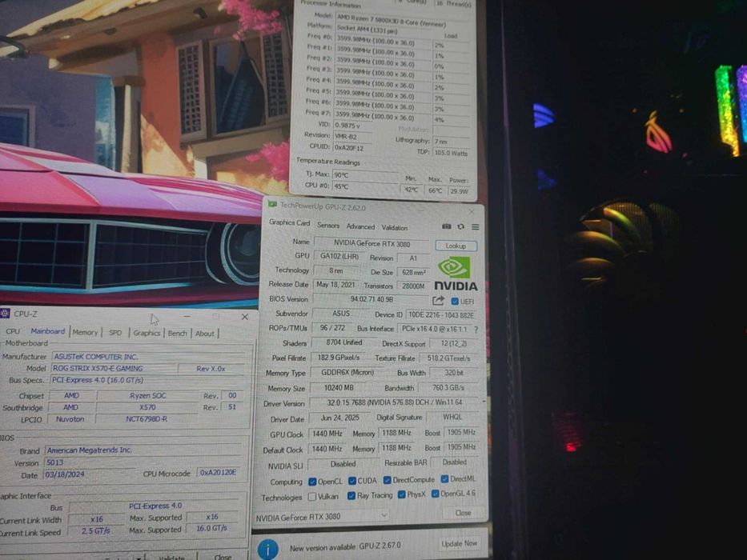Open the NVIDIA GeForce RTX 3080 GPU selector dropdown
This screenshot has height=560, width=747.
[x=322, y=517]
